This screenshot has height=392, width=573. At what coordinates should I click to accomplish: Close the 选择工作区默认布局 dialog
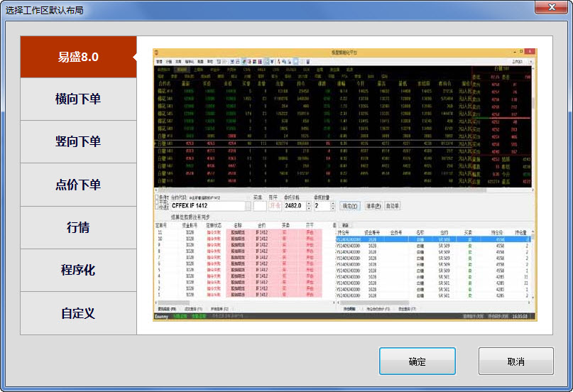tap(552, 7)
